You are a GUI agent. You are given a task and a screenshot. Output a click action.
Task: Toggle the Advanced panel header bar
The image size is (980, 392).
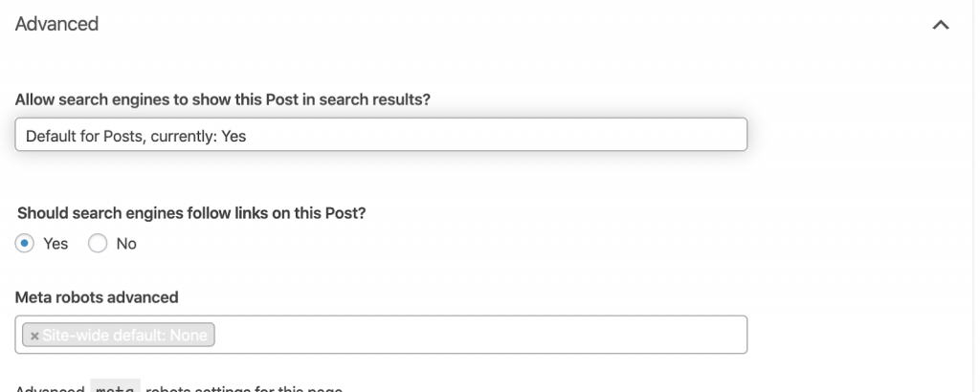[x=479, y=25]
